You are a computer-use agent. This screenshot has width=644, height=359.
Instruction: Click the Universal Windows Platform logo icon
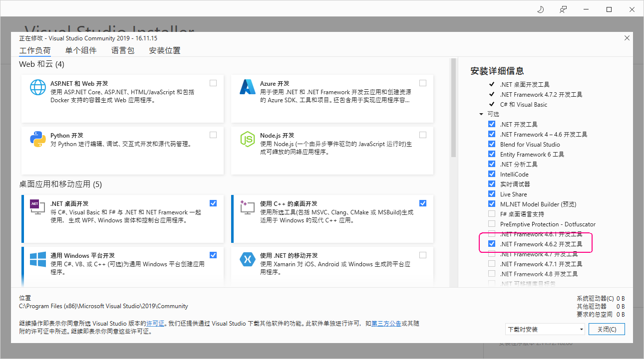coord(38,259)
